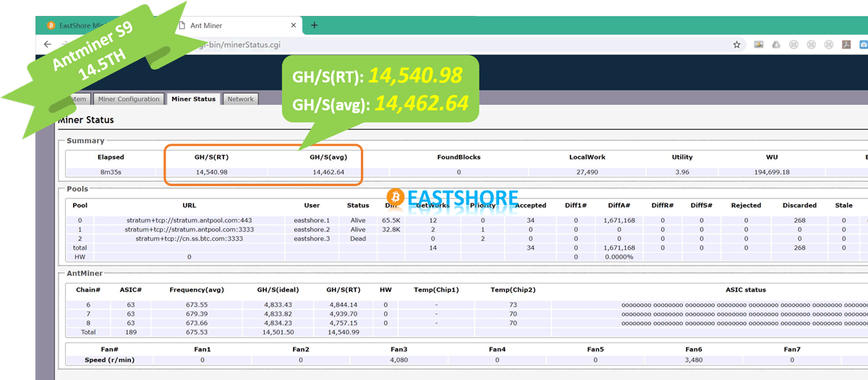Click 14,462.64 in the Summary table
Viewport: 868px width, 380px height.
pyautogui.click(x=328, y=172)
